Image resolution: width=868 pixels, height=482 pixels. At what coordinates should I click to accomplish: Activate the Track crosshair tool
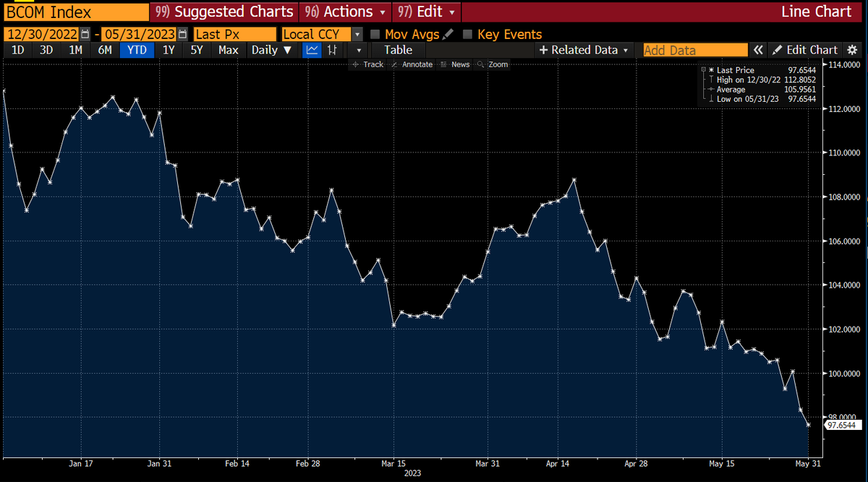pos(367,64)
